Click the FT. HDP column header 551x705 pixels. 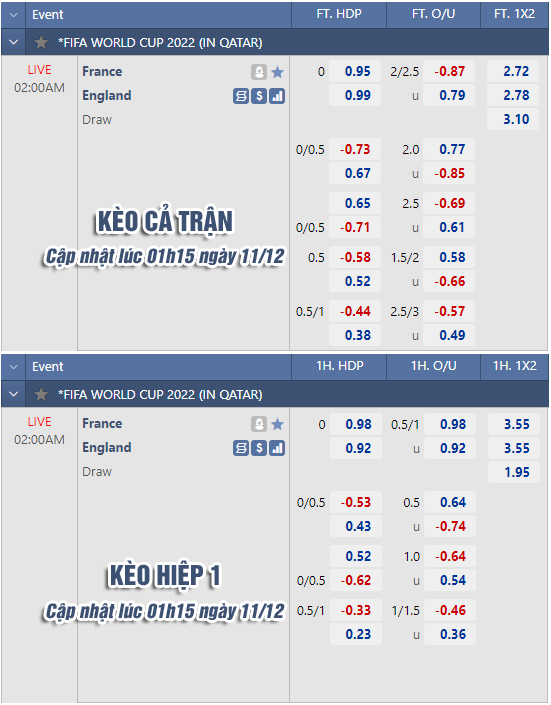click(339, 14)
